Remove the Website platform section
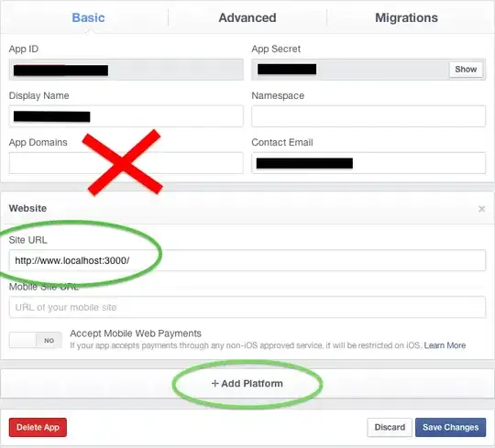The width and height of the screenshot is (495, 448). click(481, 209)
